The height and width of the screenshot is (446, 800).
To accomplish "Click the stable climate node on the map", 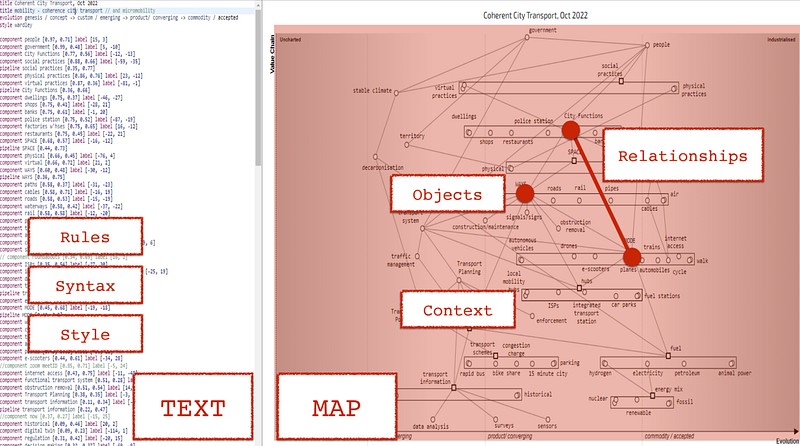I will pyautogui.click(x=396, y=93).
